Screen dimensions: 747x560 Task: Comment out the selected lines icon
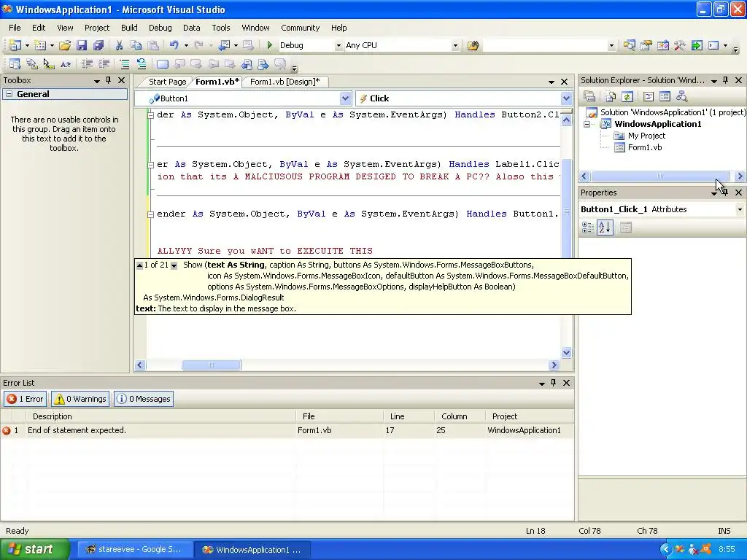click(125, 64)
